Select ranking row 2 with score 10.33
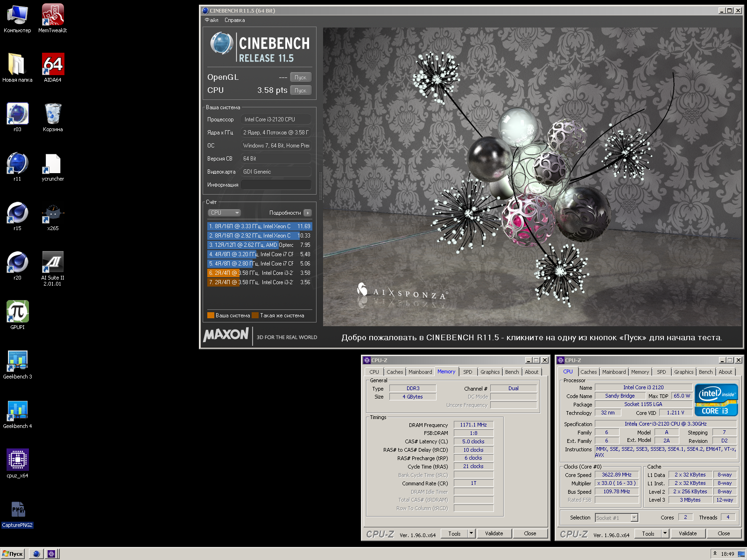 point(260,236)
